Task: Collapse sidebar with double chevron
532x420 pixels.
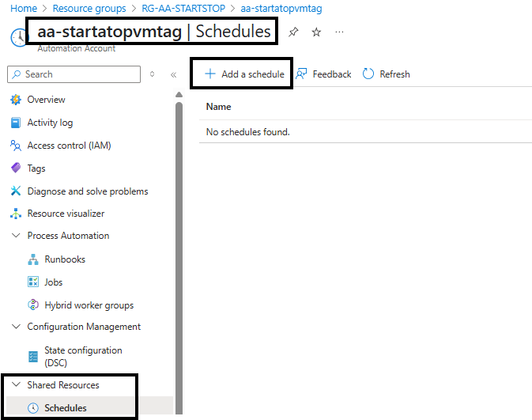Action: point(173,74)
